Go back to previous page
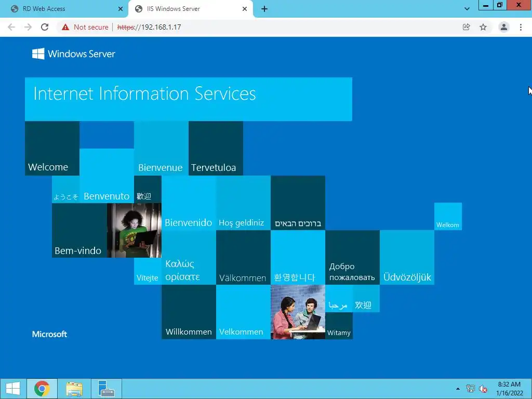532x399 pixels. [x=11, y=27]
